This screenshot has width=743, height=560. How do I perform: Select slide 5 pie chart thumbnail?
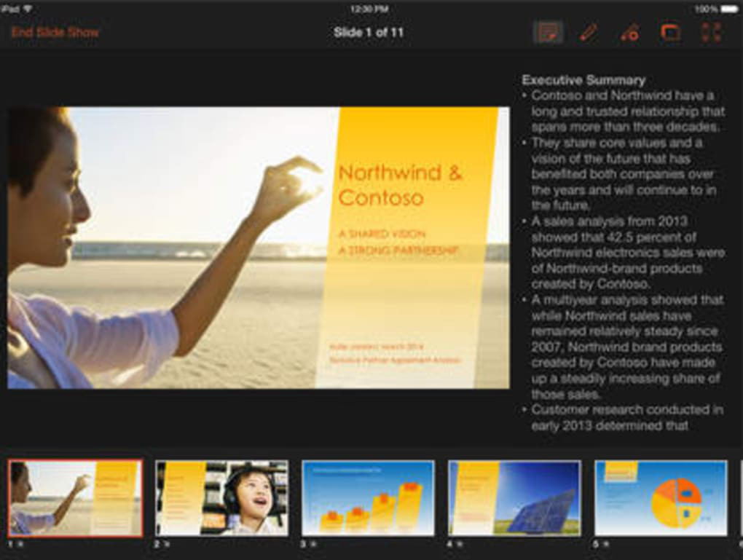coord(661,498)
